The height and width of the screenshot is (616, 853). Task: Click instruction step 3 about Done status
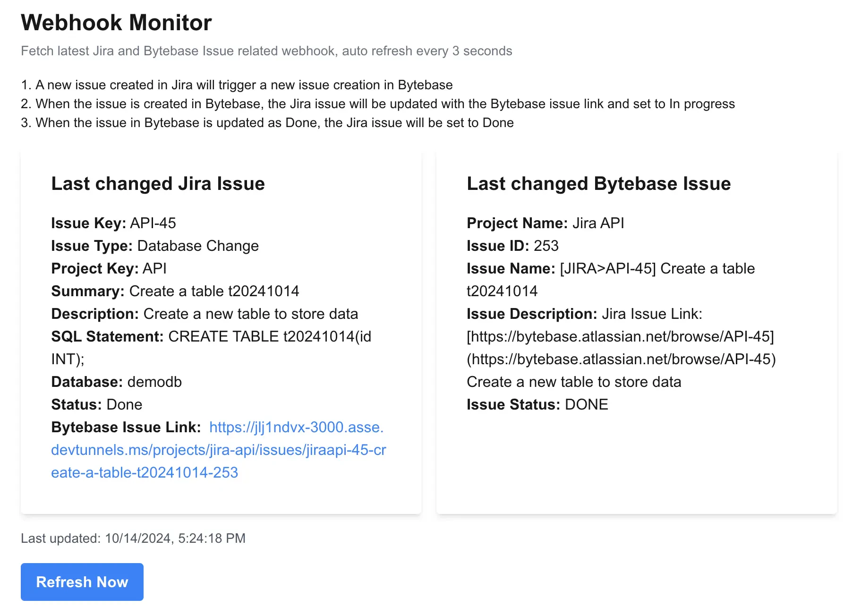267,123
